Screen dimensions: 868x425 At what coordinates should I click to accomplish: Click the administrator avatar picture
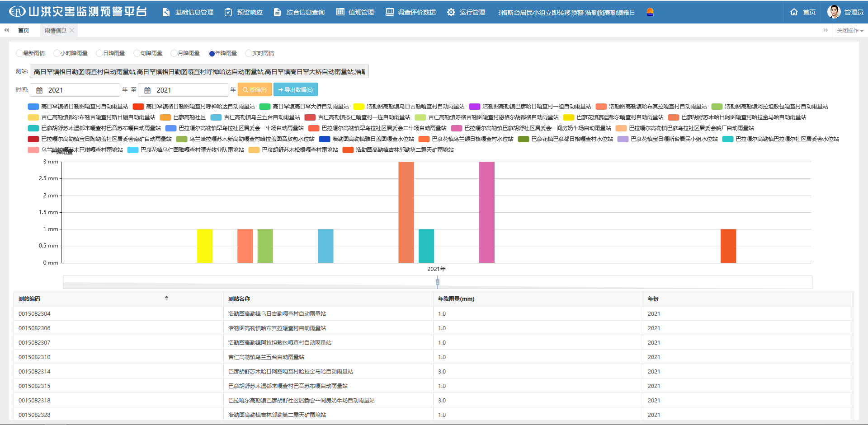[833, 12]
